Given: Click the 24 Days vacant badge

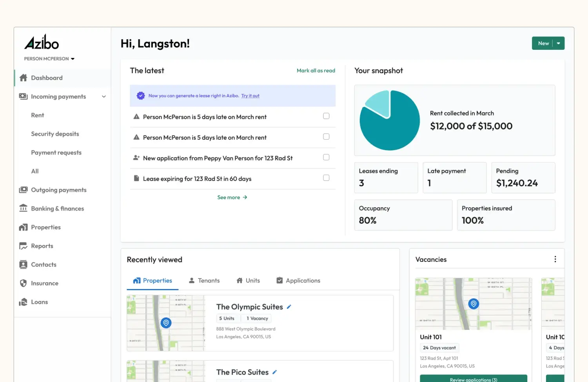Looking at the screenshot, I should (439, 348).
